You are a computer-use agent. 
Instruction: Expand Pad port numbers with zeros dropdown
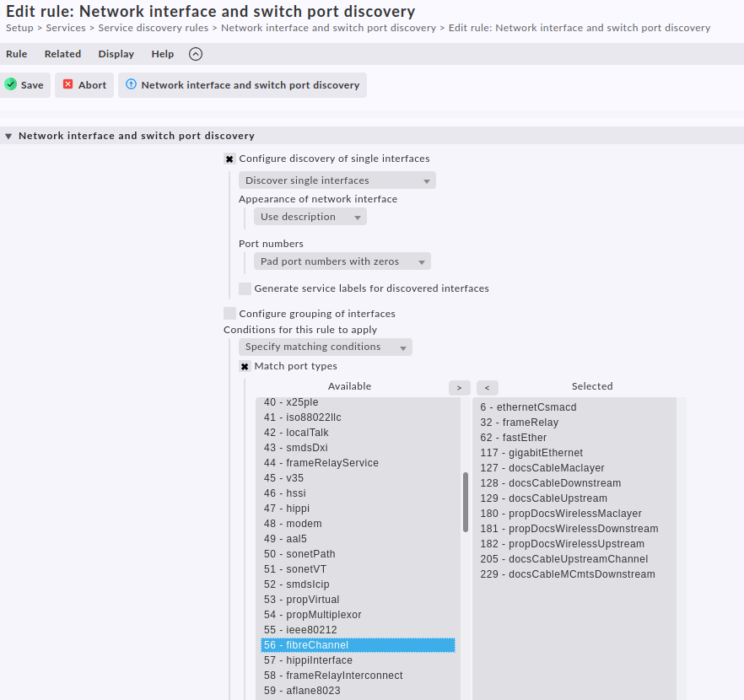[342, 261]
